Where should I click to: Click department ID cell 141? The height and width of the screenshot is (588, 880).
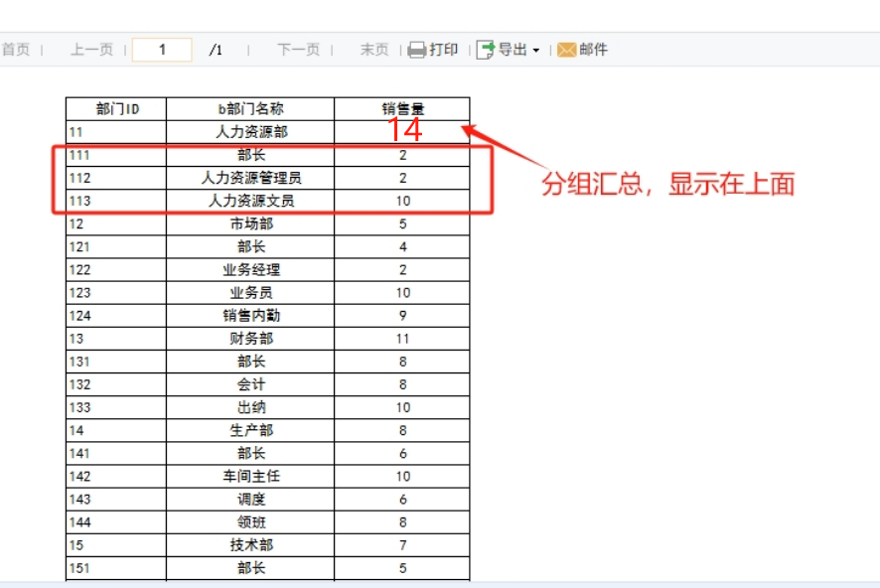coord(116,453)
